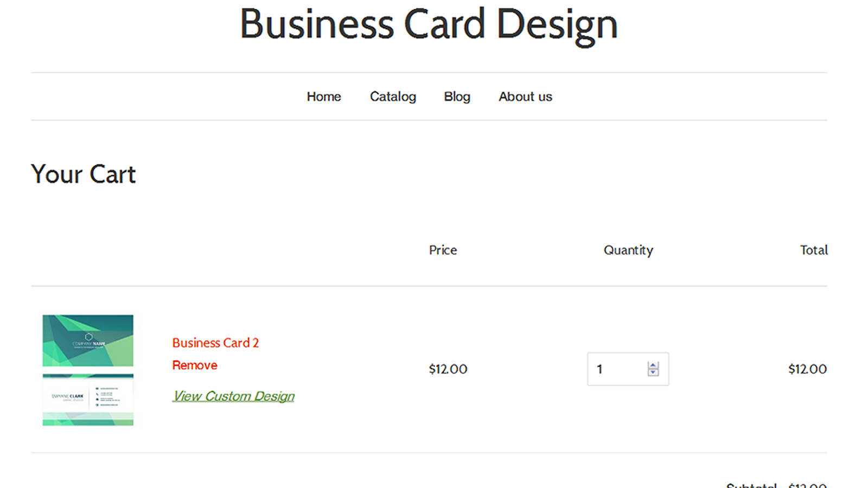Viewport: 868px width, 488px height.
Task: Open the Catalog navigation menu item
Action: [393, 96]
